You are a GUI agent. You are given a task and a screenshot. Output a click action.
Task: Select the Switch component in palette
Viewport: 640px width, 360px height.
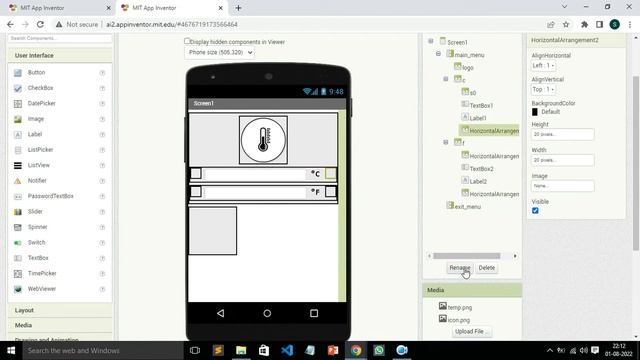[36, 242]
